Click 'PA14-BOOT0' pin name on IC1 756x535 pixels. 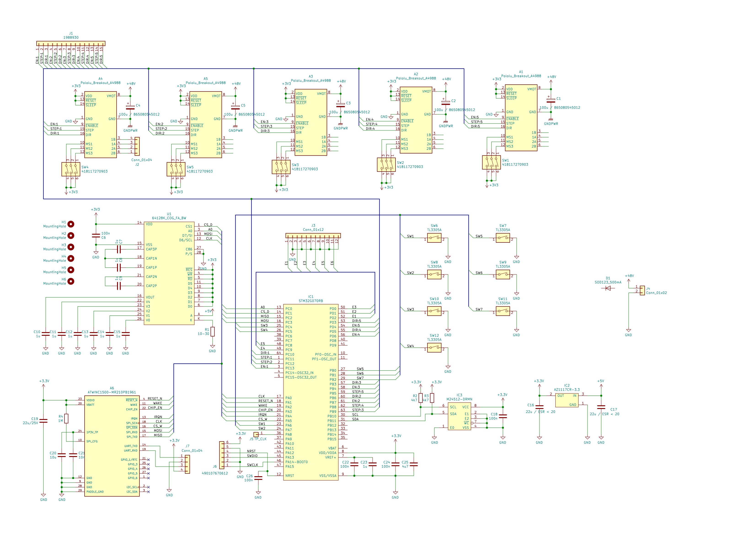pos(296,462)
